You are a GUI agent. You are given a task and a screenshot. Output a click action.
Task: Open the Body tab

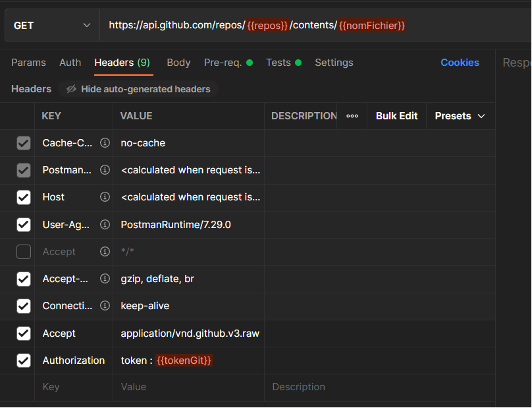pyautogui.click(x=178, y=63)
